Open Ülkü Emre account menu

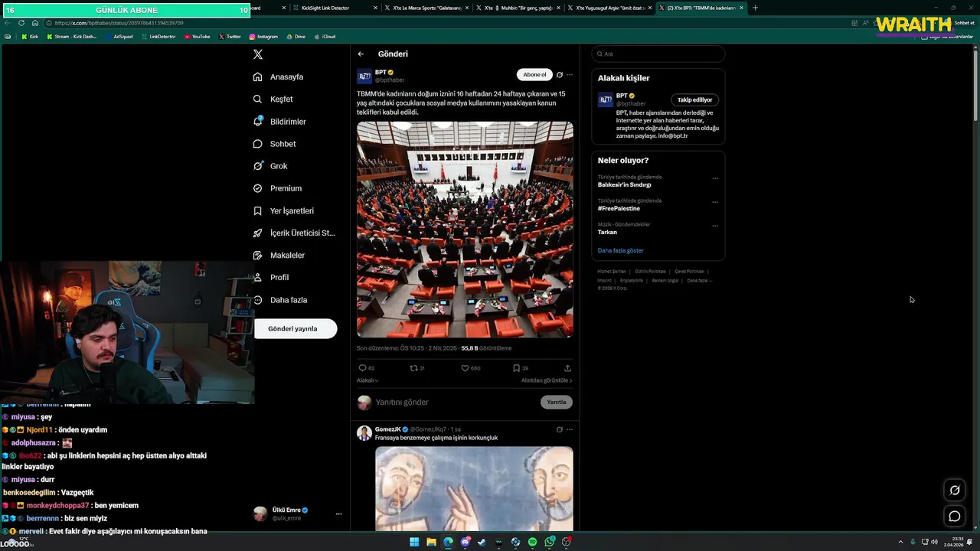(x=299, y=514)
